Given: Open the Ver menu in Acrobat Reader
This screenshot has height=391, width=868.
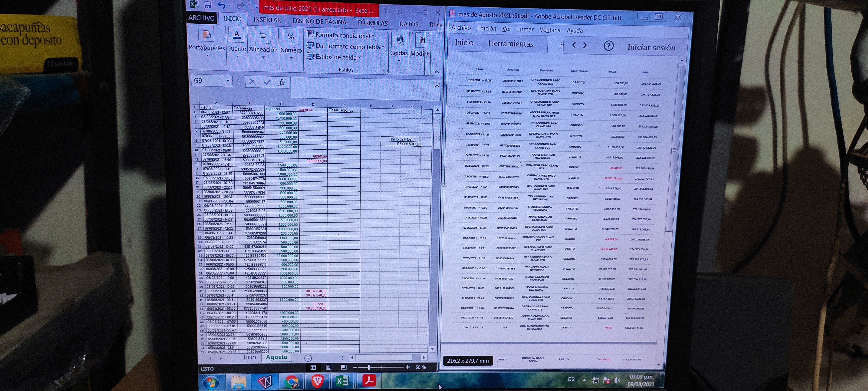Looking at the screenshot, I should (x=506, y=29).
